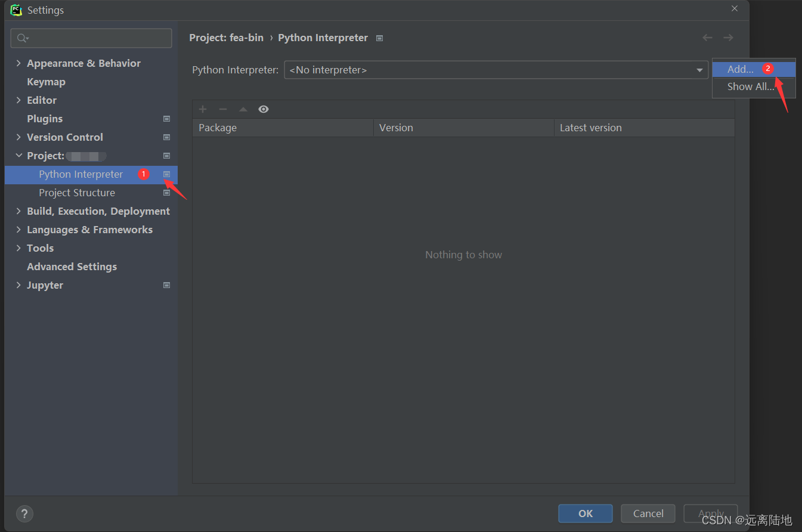Viewport: 802px width, 532px height.
Task: Click project-level marker beside Version Control
Action: 167,137
